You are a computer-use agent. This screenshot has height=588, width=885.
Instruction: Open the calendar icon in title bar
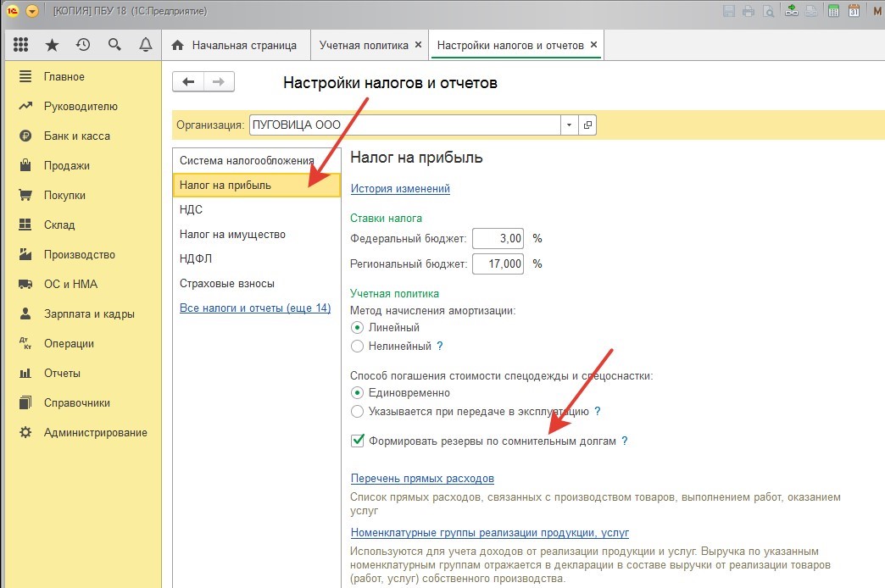tap(854, 11)
